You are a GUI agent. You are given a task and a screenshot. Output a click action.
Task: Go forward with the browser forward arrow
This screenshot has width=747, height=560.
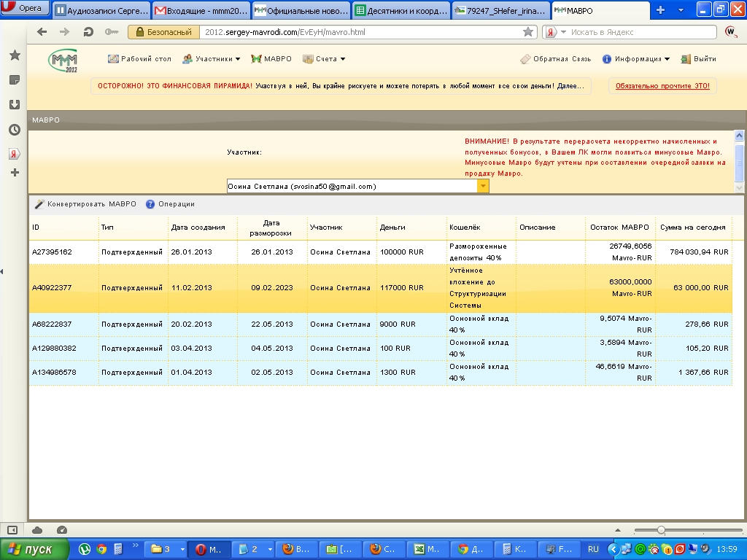64,32
